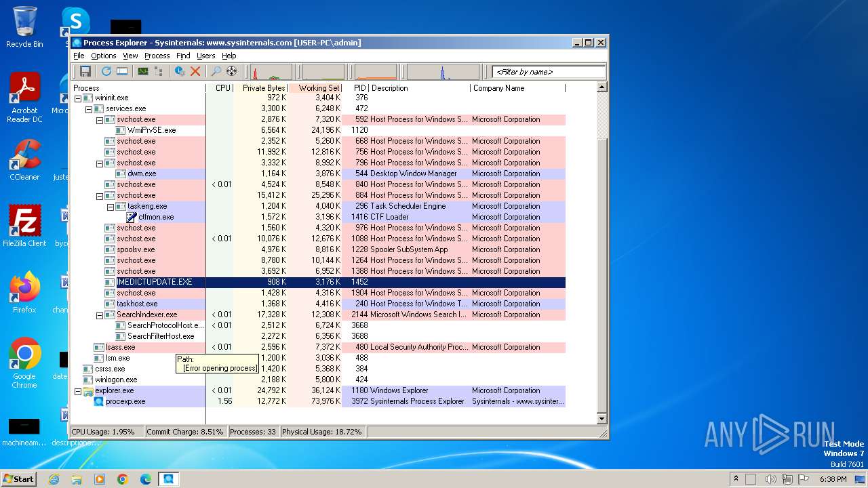Select the SearchProtocolHost process row

[318, 325]
